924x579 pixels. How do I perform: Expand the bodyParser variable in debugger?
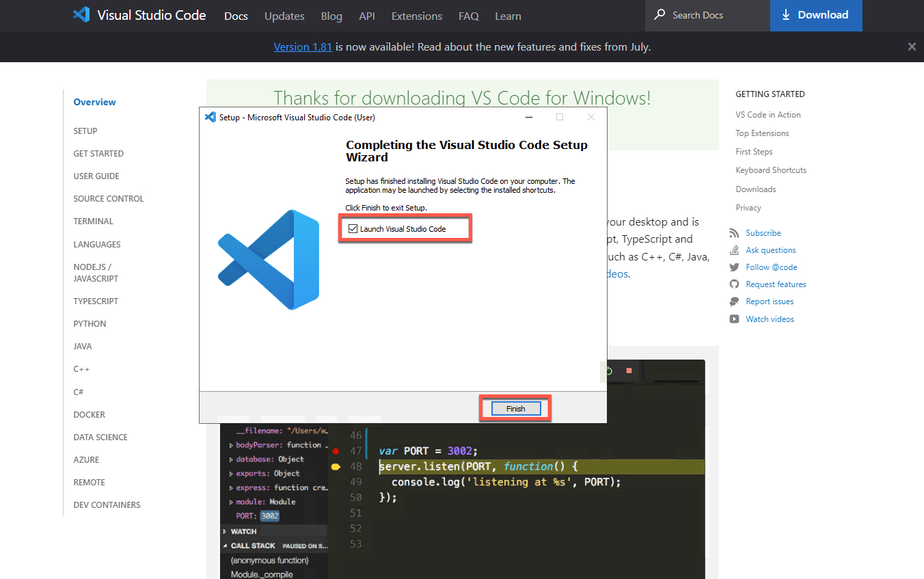point(231,445)
